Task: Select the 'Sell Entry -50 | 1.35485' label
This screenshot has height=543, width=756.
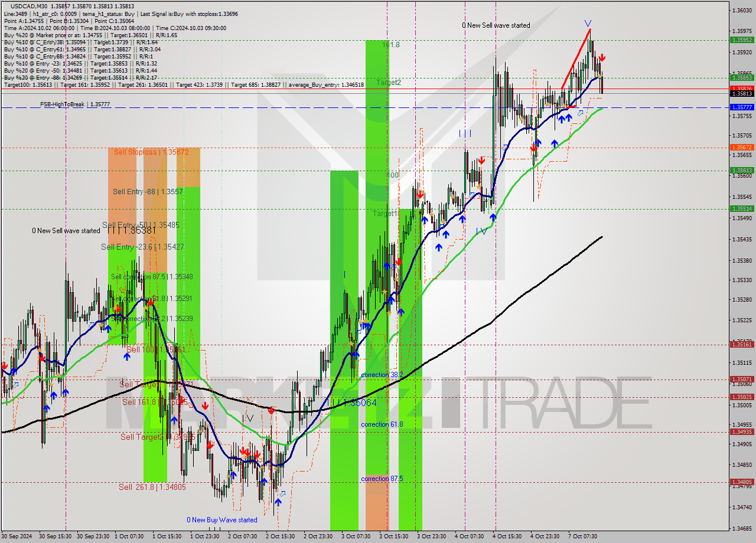Action: point(141,225)
